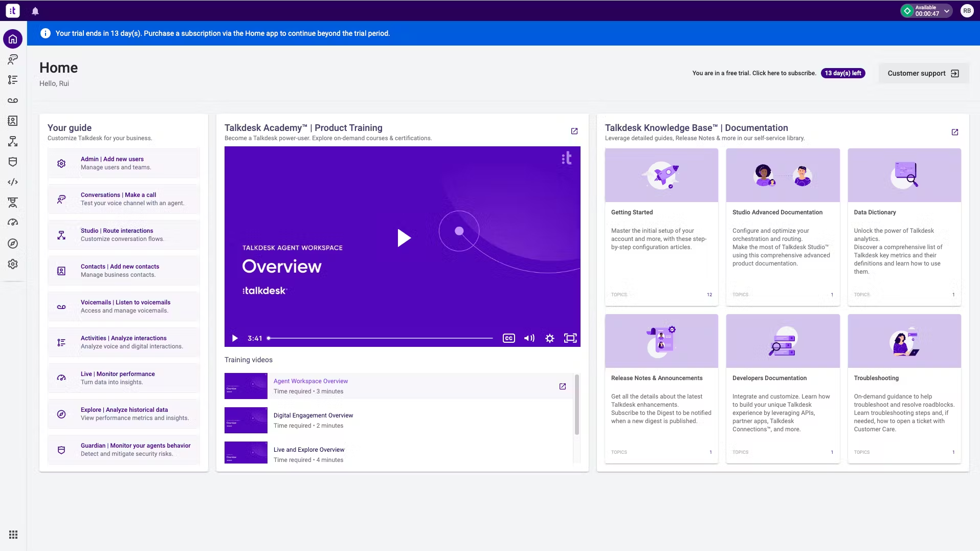
Task: Open the Getting Started documentation card
Action: point(661,227)
